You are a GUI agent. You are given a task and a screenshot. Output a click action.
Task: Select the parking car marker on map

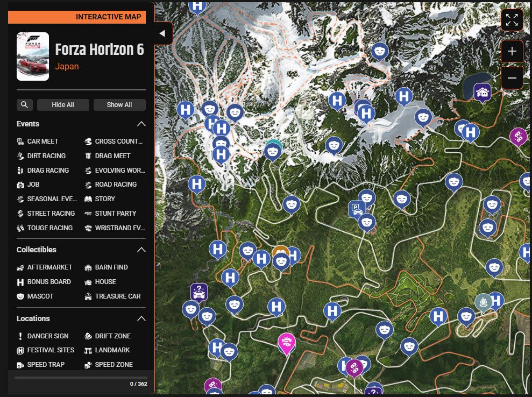pos(356,208)
